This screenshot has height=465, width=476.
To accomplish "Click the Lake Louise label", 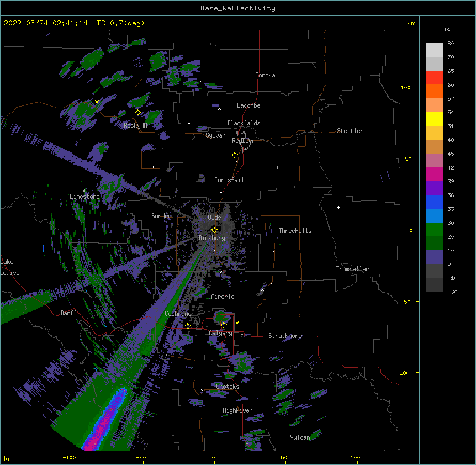I will tap(10, 267).
